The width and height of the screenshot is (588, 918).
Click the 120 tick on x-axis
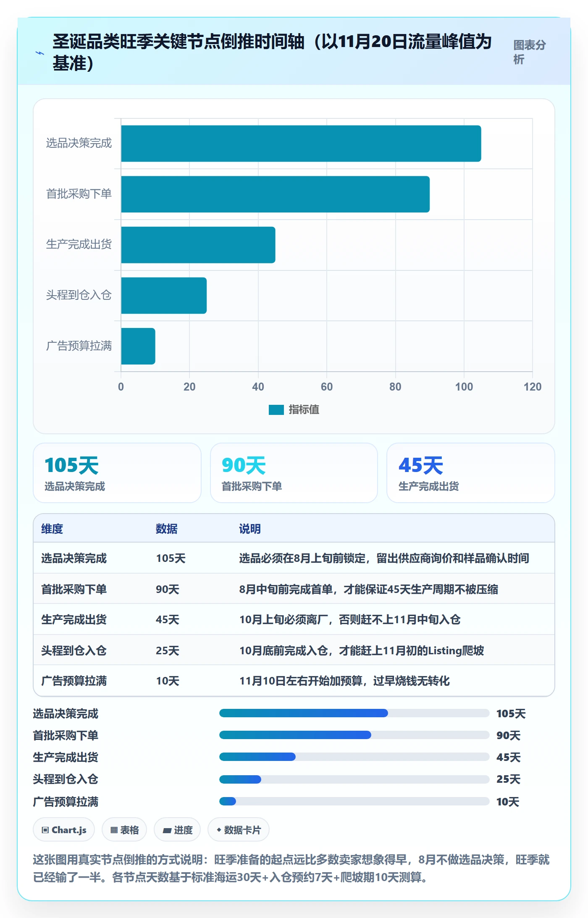[533, 387]
